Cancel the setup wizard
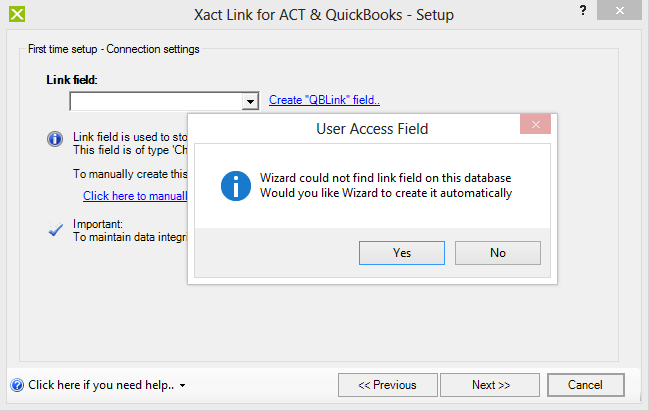Viewport: 649px width, 411px height. tap(586, 385)
